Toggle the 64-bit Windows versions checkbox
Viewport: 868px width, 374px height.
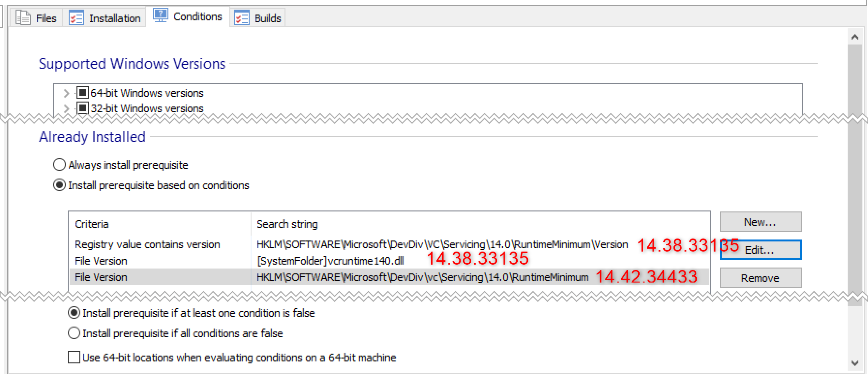(83, 92)
